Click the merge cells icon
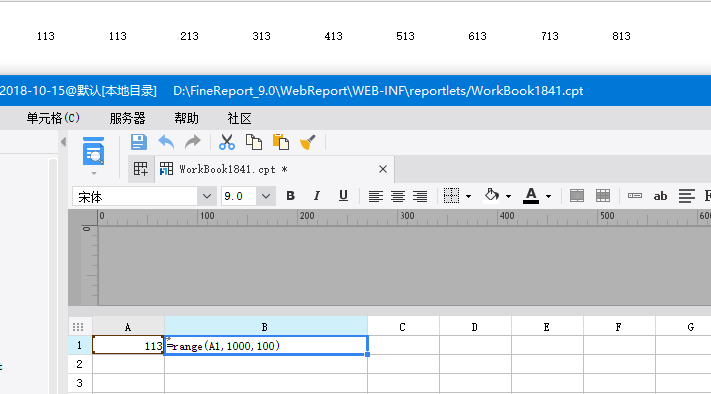711x394 pixels. click(577, 196)
